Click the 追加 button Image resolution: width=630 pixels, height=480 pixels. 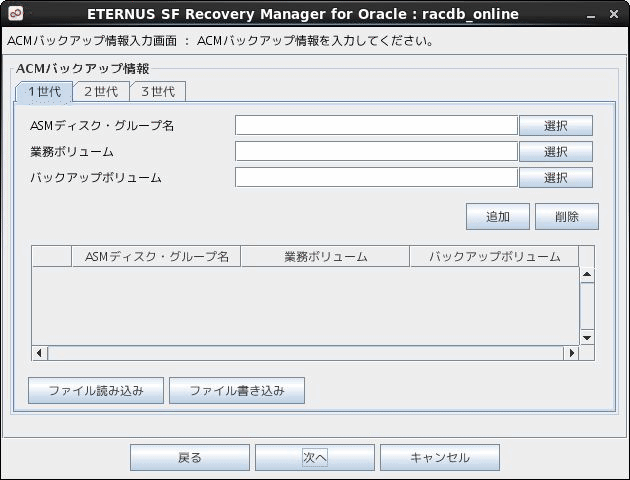point(498,217)
